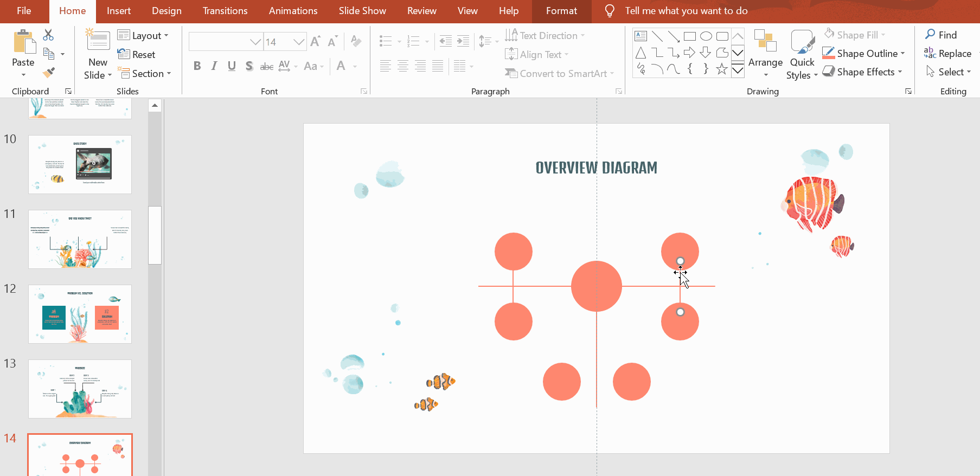The width and height of the screenshot is (980, 476).
Task: Click the Cut scissors icon
Action: [48, 35]
